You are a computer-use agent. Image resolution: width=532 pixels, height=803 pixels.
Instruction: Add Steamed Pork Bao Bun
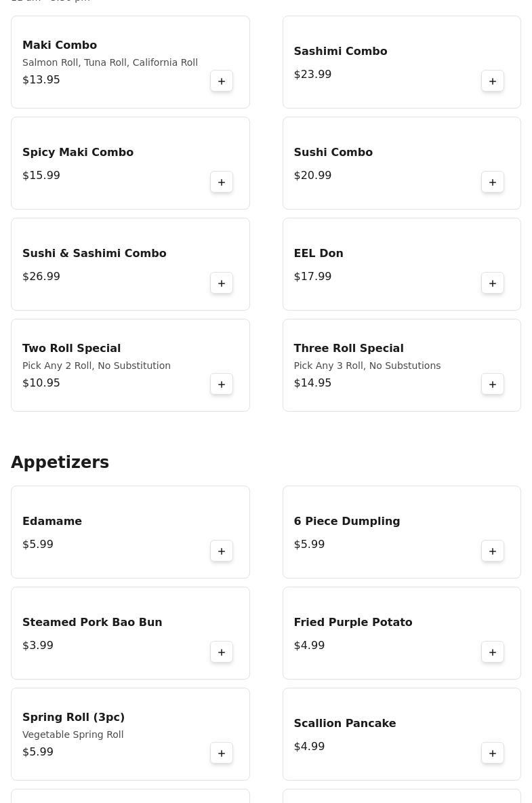point(222,652)
